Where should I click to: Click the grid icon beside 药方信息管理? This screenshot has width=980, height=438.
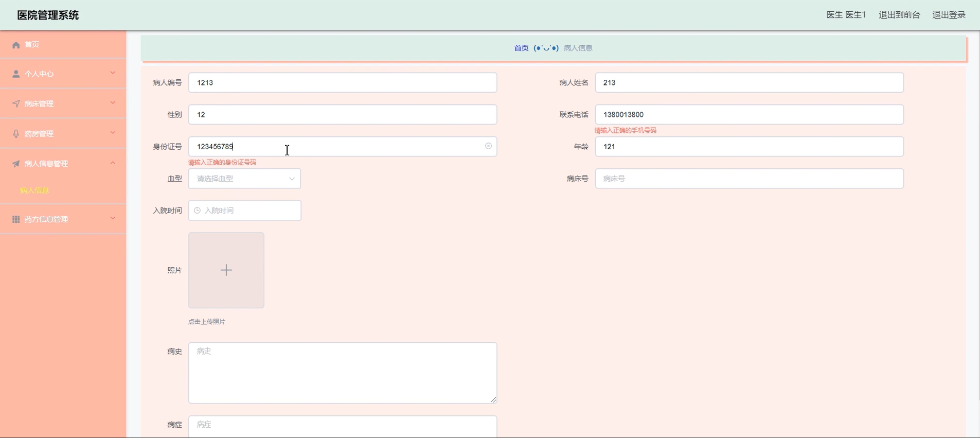click(x=16, y=219)
